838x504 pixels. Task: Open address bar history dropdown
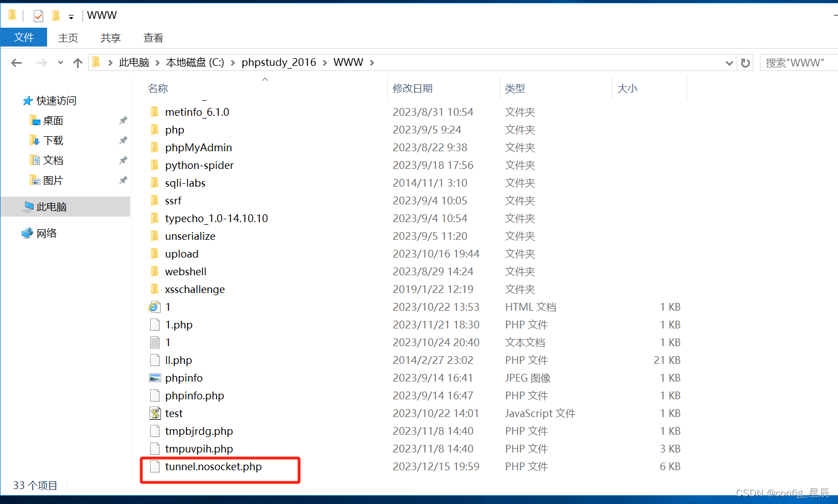[x=729, y=63]
